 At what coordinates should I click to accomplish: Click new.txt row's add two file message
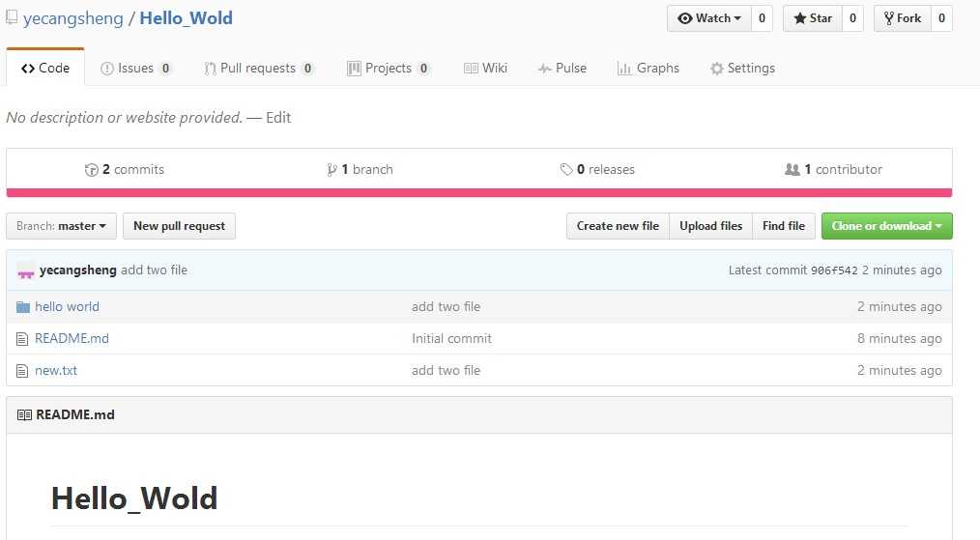447,371
